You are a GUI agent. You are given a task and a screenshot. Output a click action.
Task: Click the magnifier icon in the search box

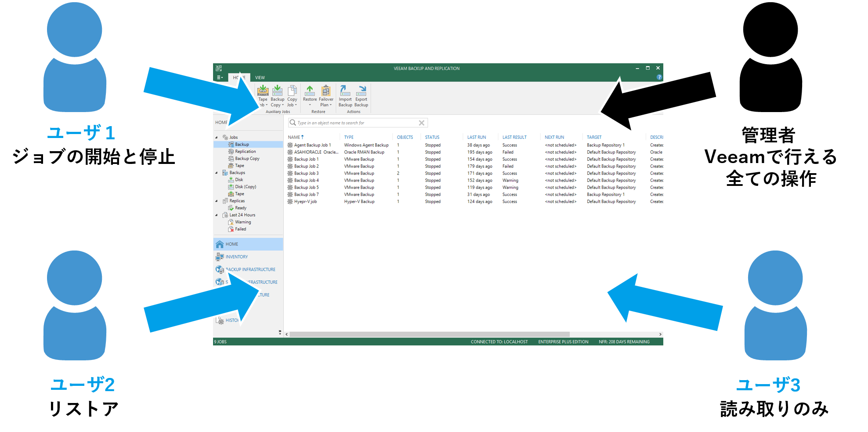[x=293, y=123]
